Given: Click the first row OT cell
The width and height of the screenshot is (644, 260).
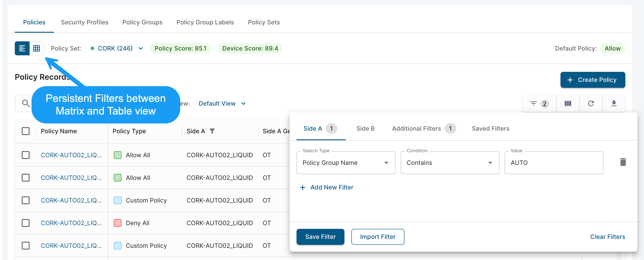Looking at the screenshot, I should click(x=267, y=155).
